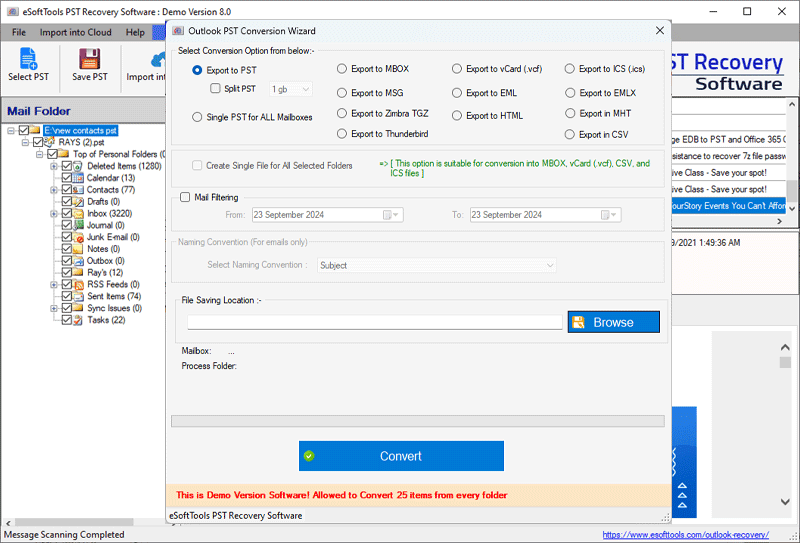Click the RSS Feeds folder icon

(x=78, y=284)
